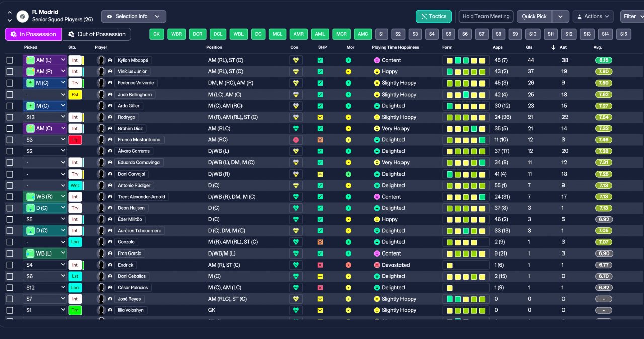The width and height of the screenshot is (644, 339).
Task: Click the Quick Pick button
Action: coord(534,16)
